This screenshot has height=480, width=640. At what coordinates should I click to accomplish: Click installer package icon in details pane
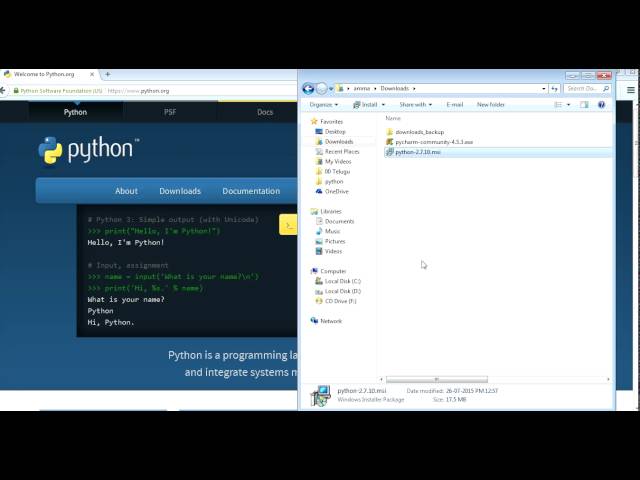[320, 396]
